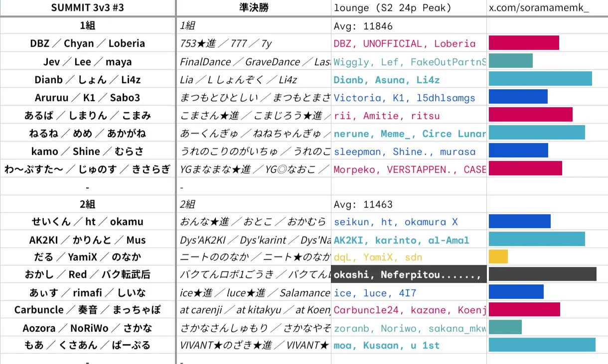Select the 'Dys'AK2KI / Dys'karint' cell
The height and width of the screenshot is (364, 608).
[x=254, y=240]
